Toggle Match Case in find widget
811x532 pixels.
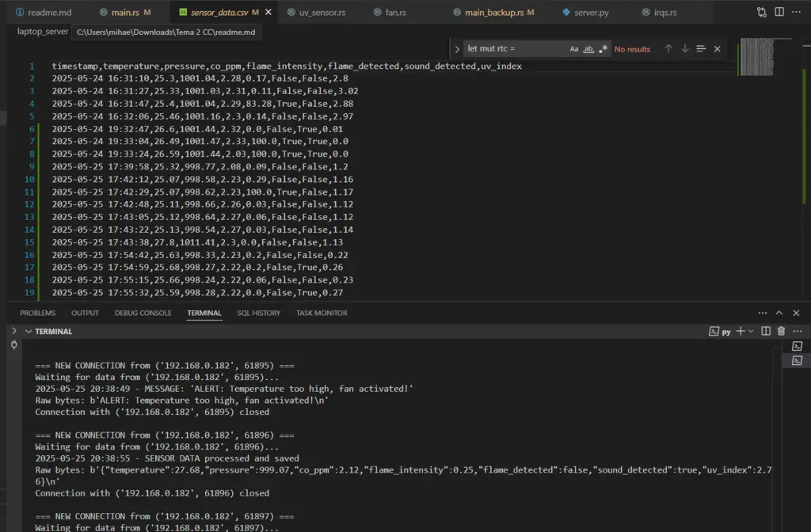574,49
